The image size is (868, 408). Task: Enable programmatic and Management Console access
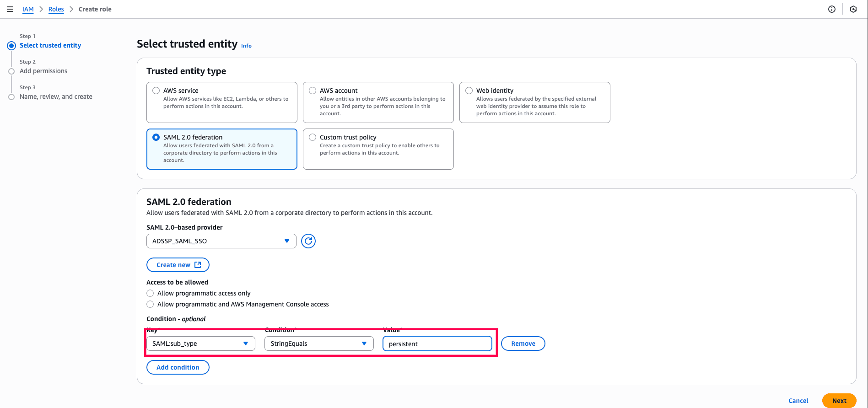pos(150,304)
